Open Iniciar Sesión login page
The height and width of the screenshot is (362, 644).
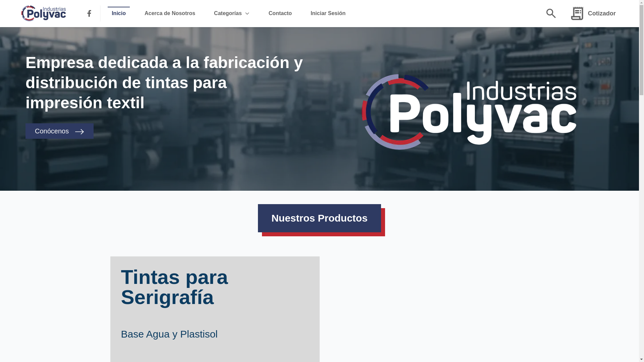[x=328, y=13]
